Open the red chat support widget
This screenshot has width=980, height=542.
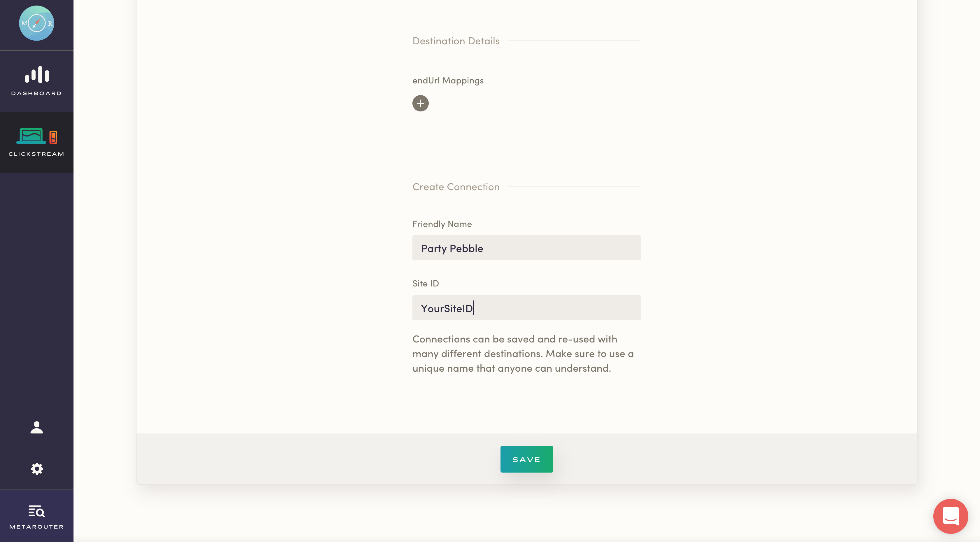(950, 516)
